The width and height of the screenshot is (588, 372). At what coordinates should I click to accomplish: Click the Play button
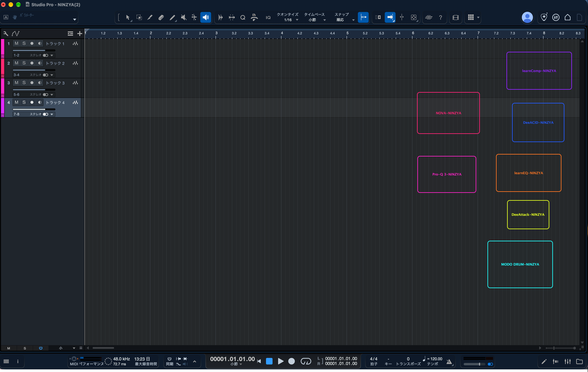tap(281, 361)
